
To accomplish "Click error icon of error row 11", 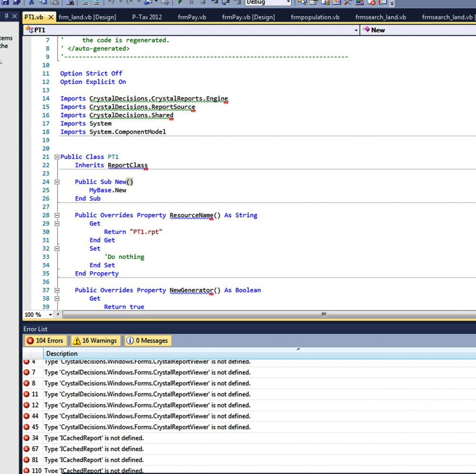I will [x=26, y=394].
